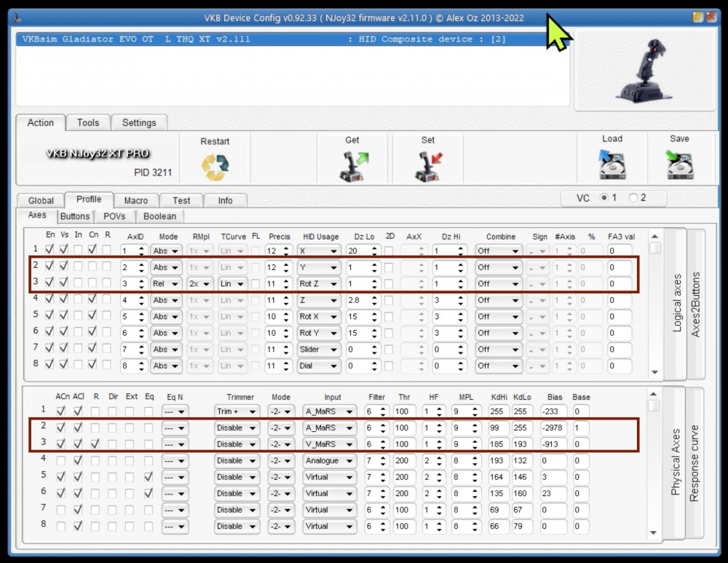The height and width of the screenshot is (563, 728).
Task: Switch to the Tools tab
Action: (88, 122)
